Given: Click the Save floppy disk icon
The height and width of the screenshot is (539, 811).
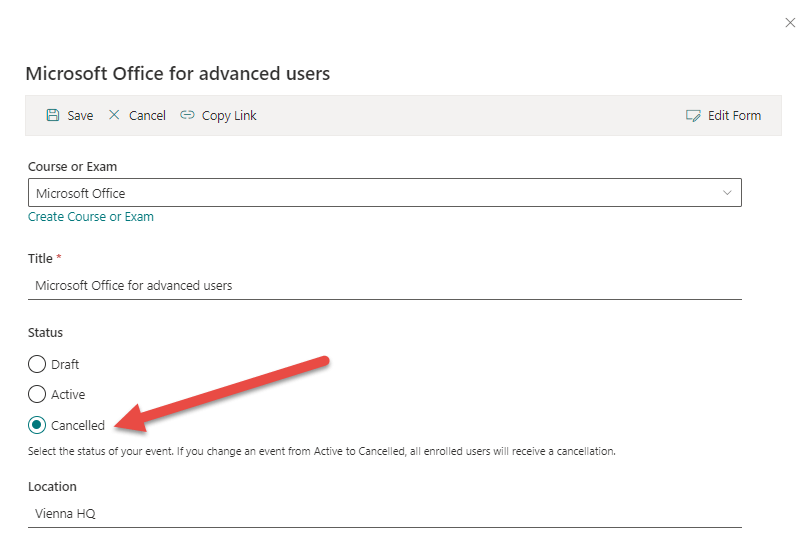Looking at the screenshot, I should [x=53, y=115].
